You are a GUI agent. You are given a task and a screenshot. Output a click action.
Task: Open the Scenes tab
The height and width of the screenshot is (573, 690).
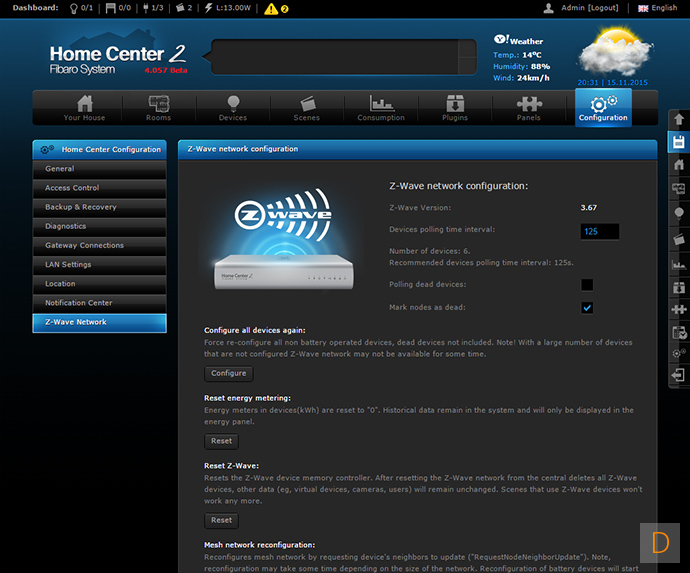(x=307, y=108)
